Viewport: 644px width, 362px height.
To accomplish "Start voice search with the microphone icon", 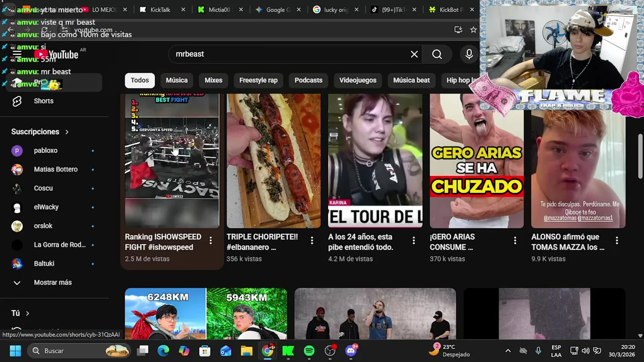I will 469,54.
